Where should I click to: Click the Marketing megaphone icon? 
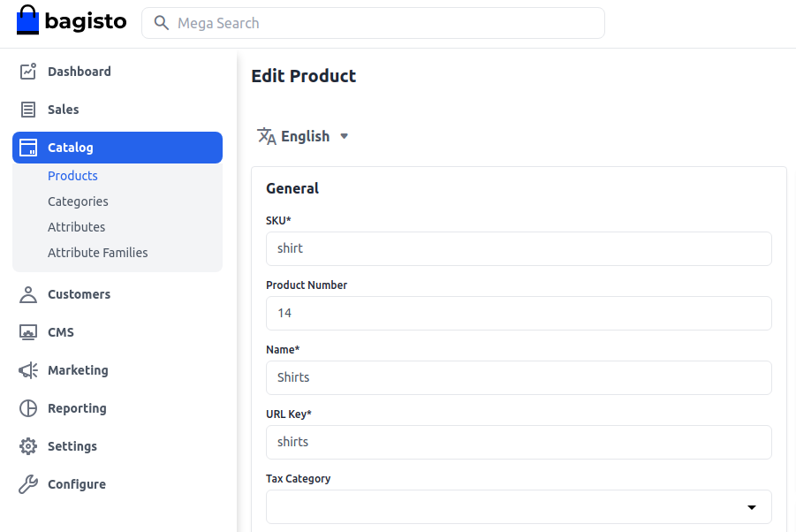tap(27, 369)
